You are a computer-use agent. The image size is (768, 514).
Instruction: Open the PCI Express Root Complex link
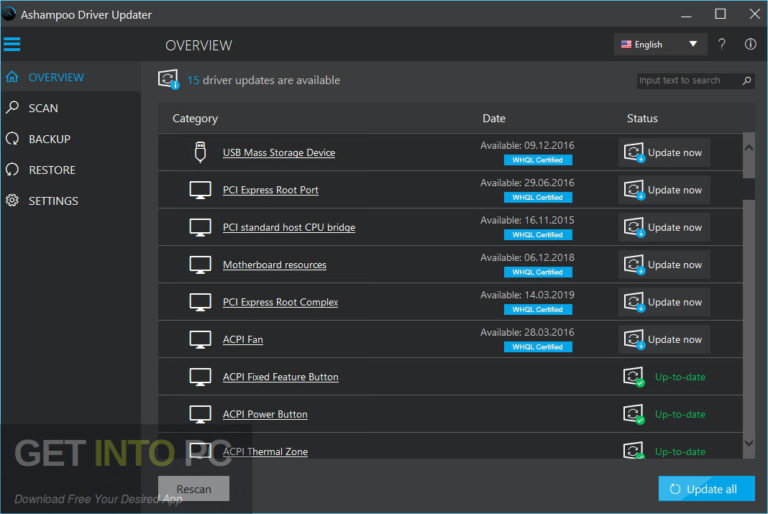(280, 302)
